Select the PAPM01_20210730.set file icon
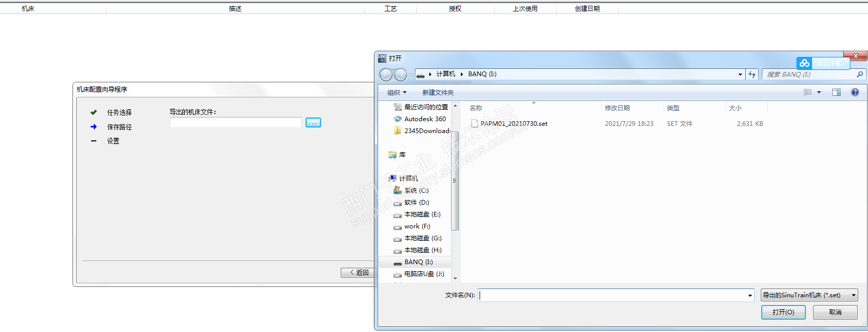Screen dimensions: 868x332 click(x=474, y=123)
